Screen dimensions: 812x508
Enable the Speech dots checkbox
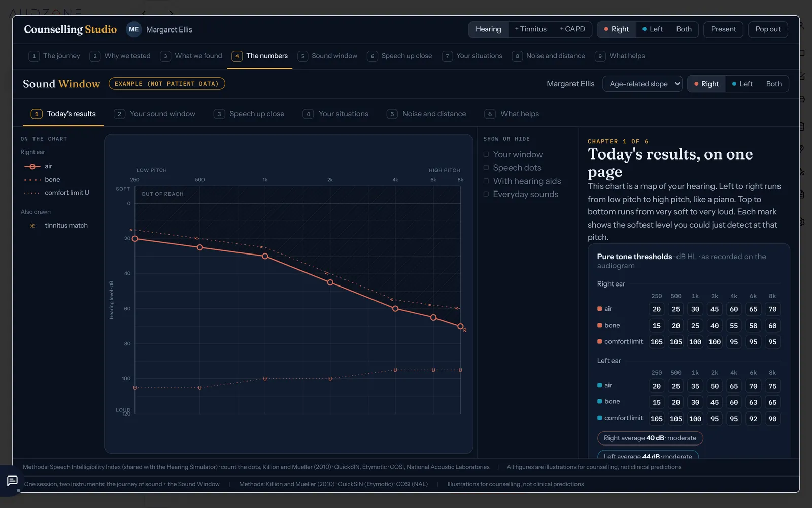[486, 168]
